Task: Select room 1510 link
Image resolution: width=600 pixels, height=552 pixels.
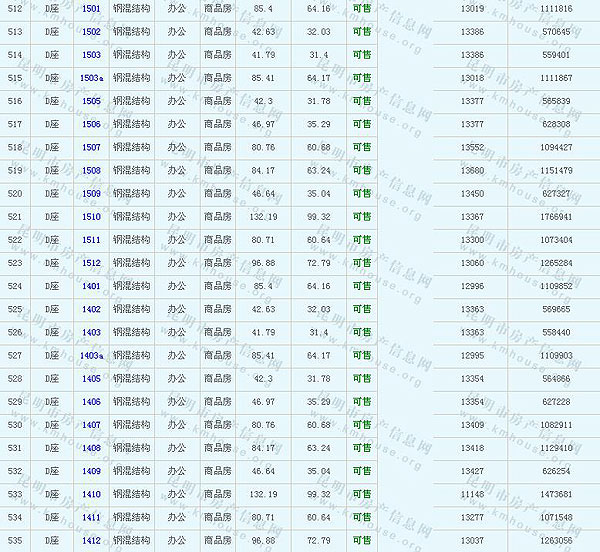Action: [91, 217]
